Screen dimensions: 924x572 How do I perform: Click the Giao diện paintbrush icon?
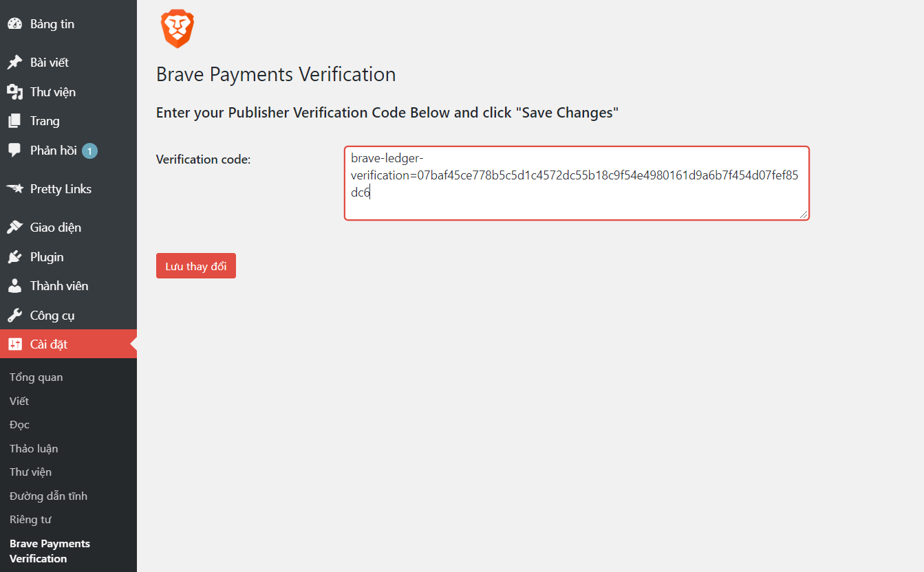pos(14,228)
